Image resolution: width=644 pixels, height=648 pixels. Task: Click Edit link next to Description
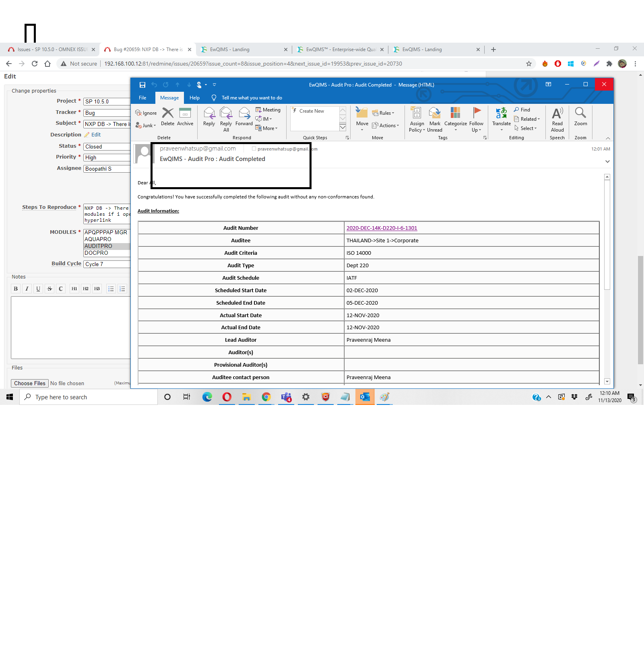96,135
